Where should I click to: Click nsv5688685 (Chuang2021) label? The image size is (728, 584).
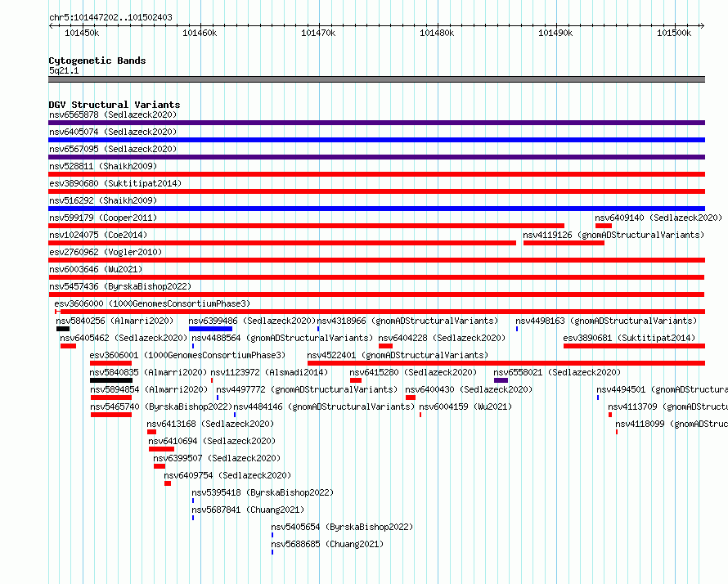(327, 544)
